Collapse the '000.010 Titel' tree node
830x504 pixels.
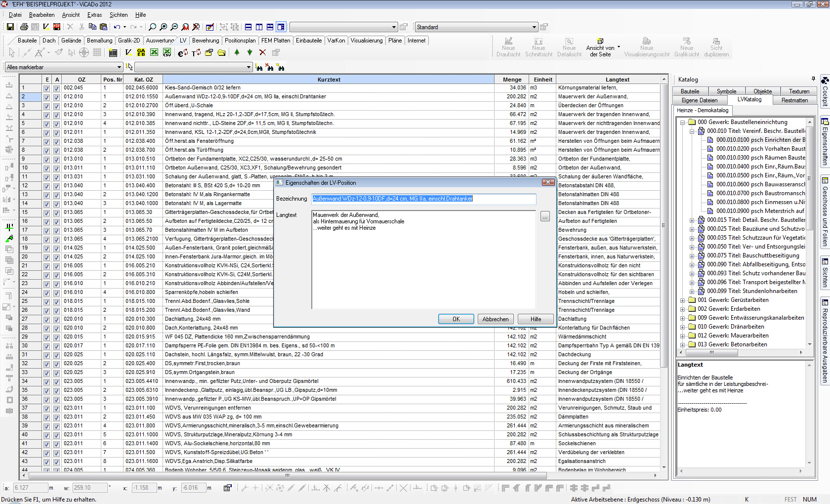[692, 131]
